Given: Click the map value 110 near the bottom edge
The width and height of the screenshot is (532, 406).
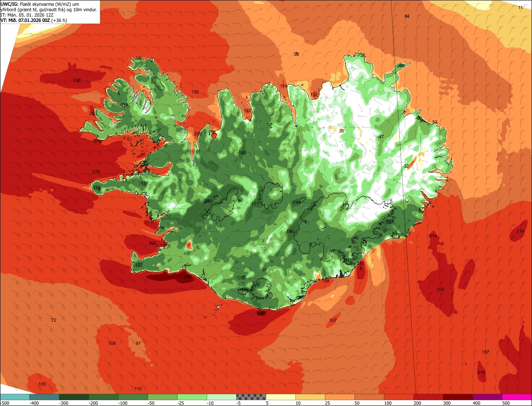Looking at the screenshot, I should (138, 389).
